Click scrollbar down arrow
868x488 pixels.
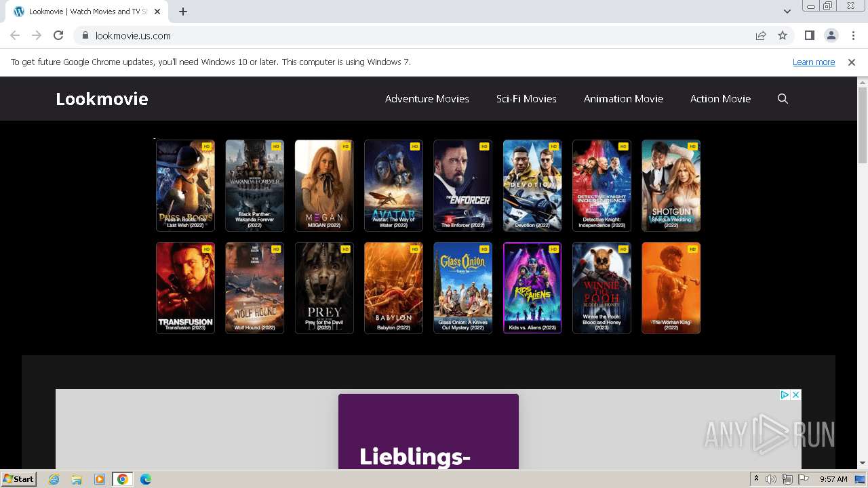pos(863,464)
